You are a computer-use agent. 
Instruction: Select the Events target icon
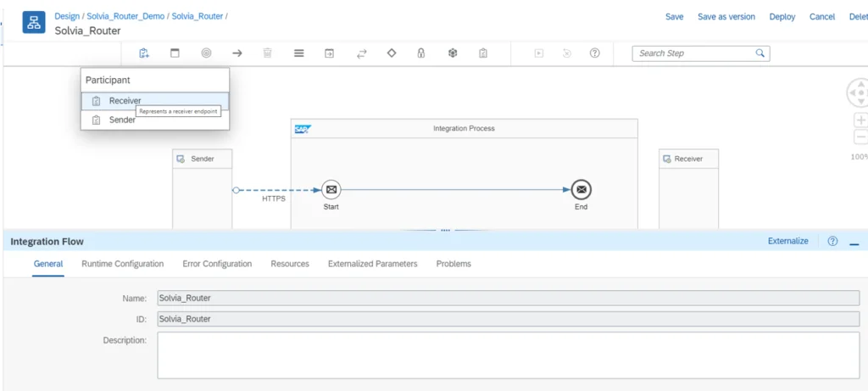[206, 53]
